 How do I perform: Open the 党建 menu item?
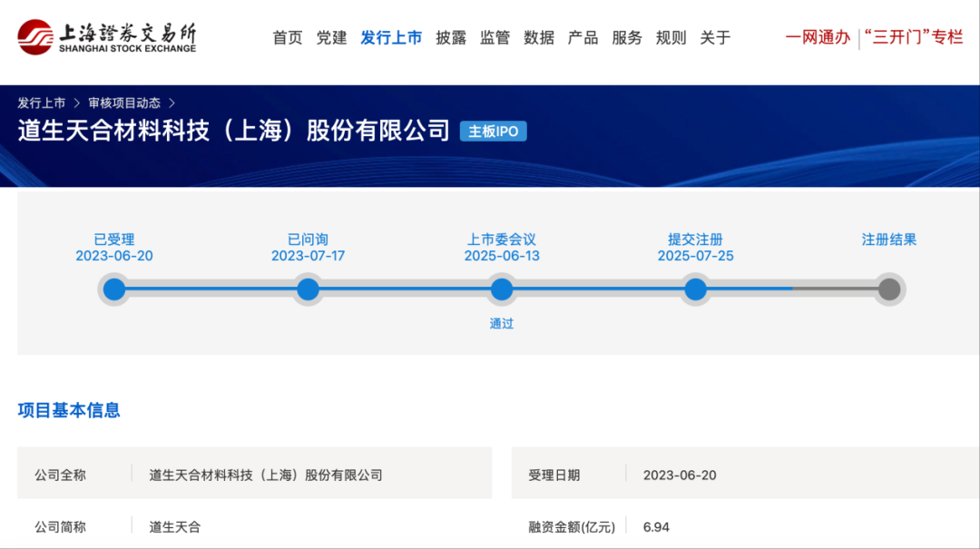(331, 37)
